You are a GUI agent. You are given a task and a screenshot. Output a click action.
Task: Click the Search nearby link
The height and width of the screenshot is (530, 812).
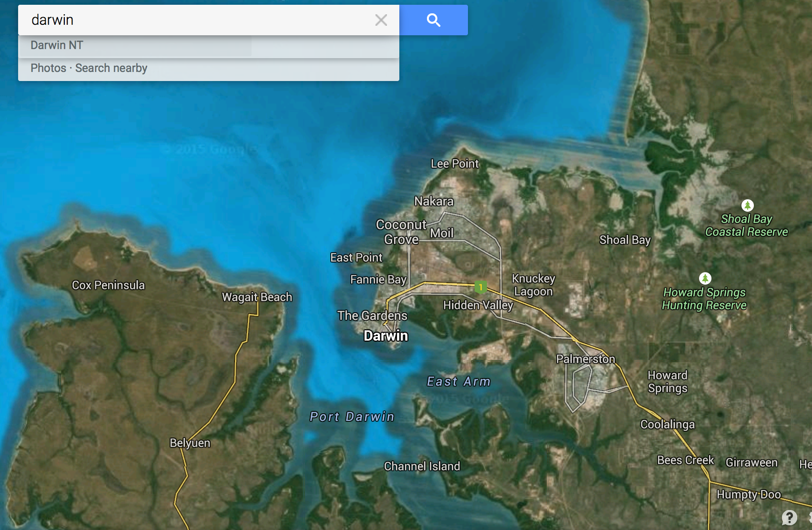(111, 68)
